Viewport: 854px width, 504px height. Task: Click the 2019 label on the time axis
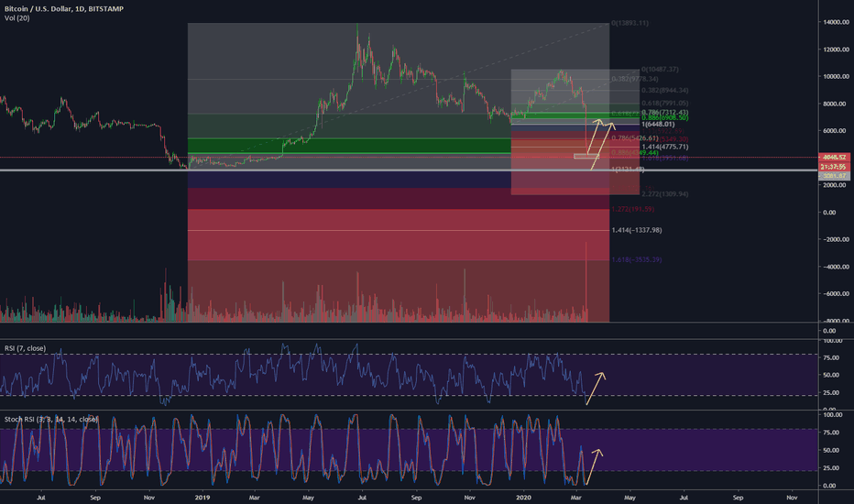(203, 498)
